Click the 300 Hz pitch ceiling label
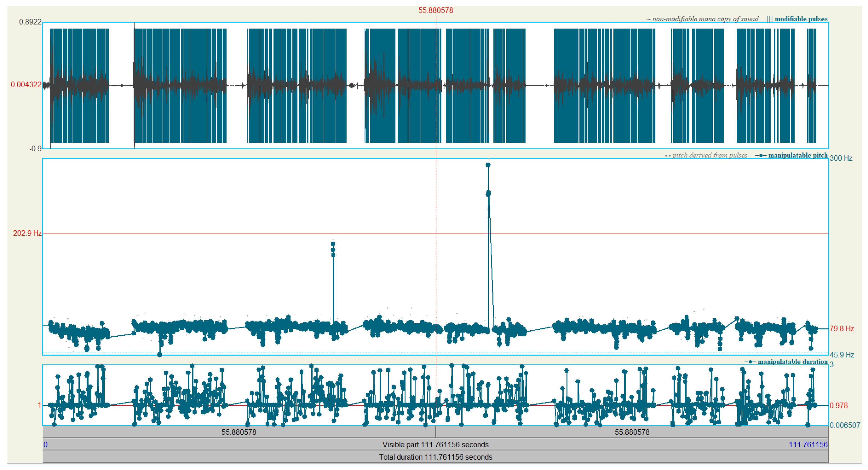This screenshot has width=868, height=470. tap(841, 158)
